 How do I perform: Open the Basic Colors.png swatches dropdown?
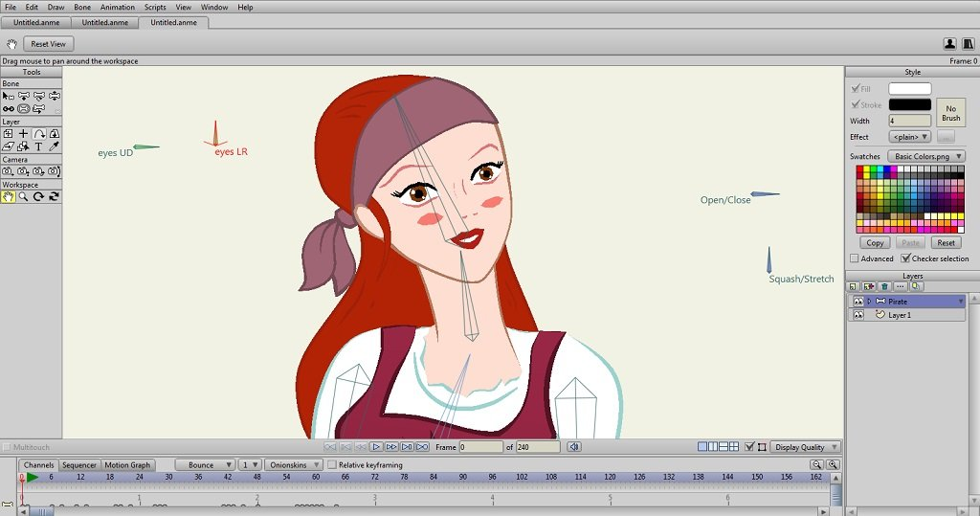(926, 156)
